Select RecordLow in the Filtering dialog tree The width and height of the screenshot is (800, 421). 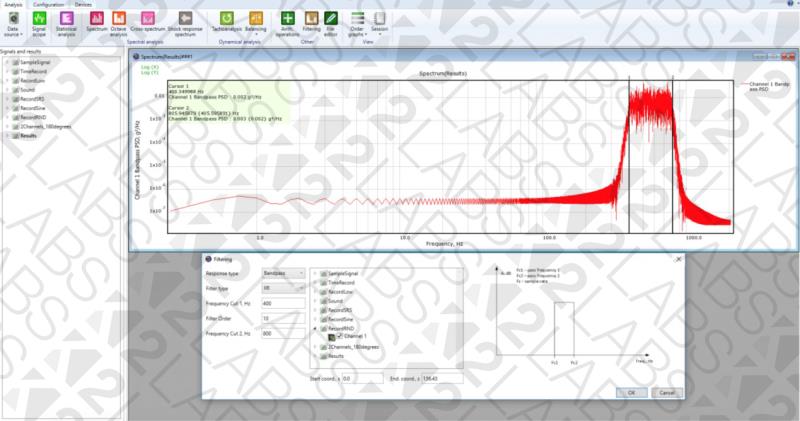[340, 292]
